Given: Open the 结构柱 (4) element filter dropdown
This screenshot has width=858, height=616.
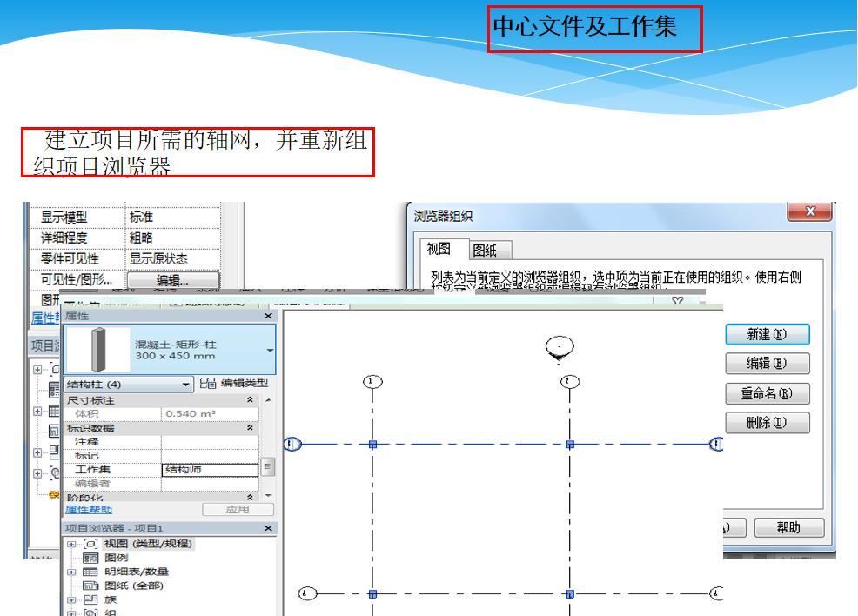Looking at the screenshot, I should [185, 385].
